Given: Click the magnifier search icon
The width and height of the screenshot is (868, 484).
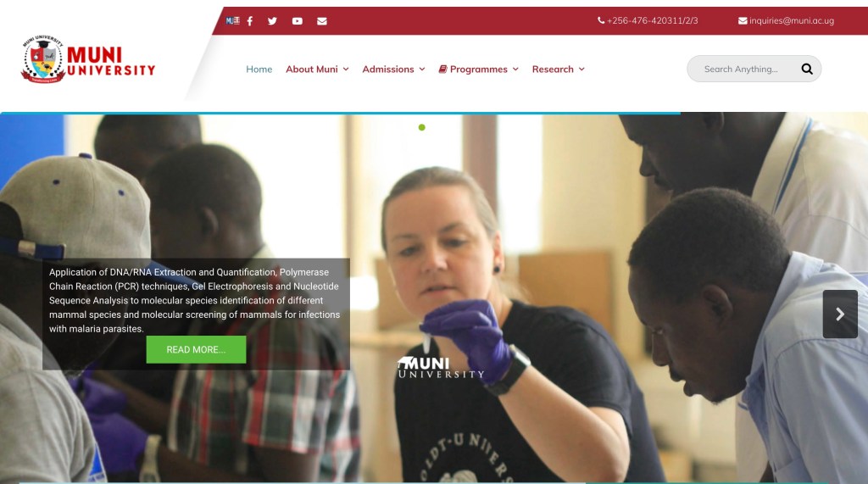Looking at the screenshot, I should [x=807, y=69].
